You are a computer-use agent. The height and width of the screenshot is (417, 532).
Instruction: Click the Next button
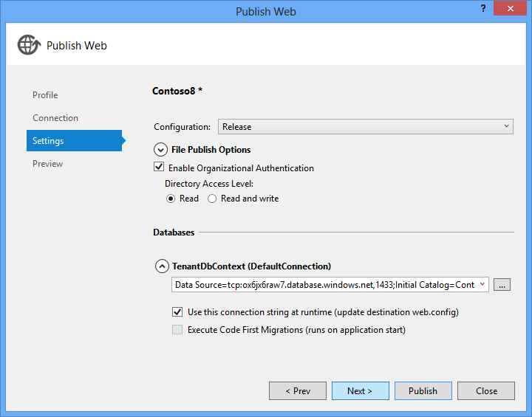click(361, 391)
